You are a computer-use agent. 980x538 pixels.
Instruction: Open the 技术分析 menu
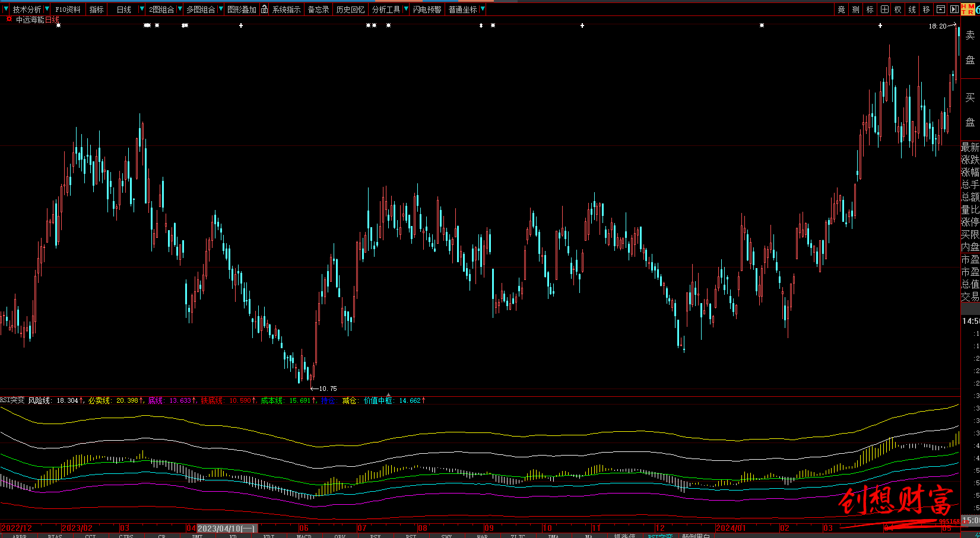(27, 9)
